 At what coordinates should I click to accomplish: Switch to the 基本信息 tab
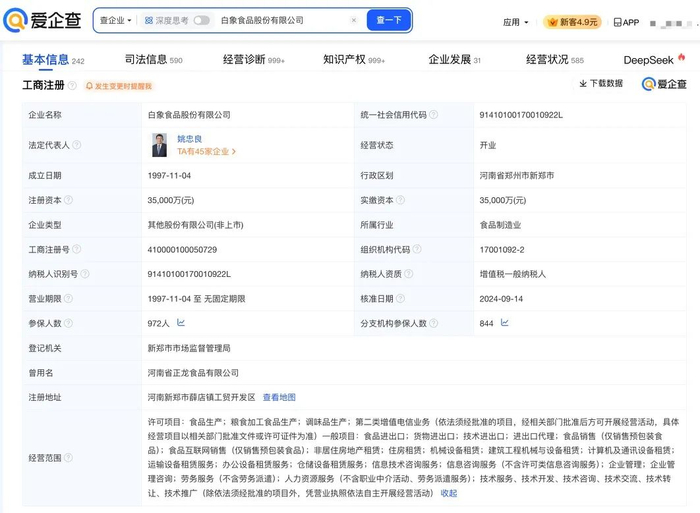click(x=53, y=60)
